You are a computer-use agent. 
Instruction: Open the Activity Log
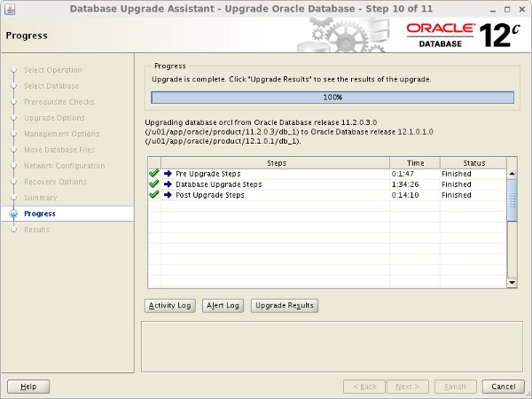click(170, 306)
